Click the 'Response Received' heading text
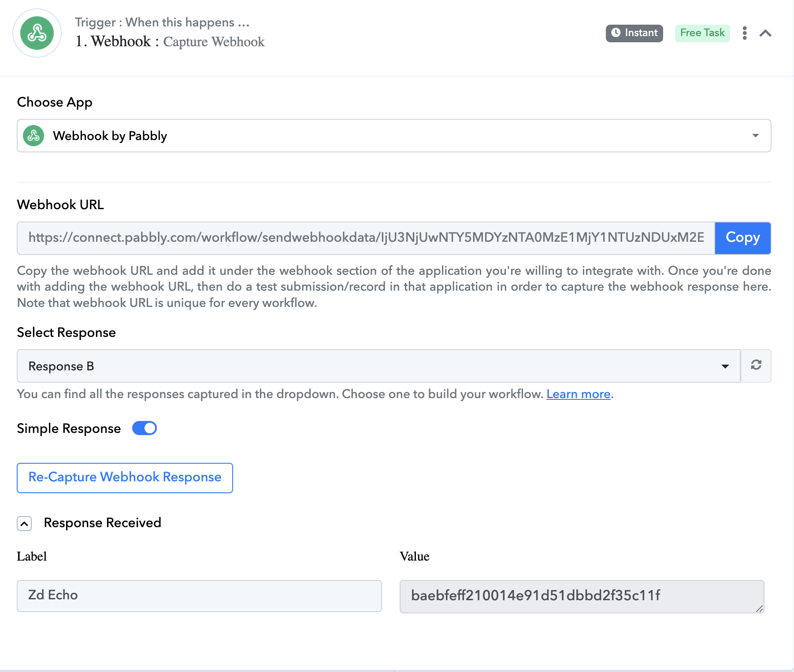 tap(103, 523)
